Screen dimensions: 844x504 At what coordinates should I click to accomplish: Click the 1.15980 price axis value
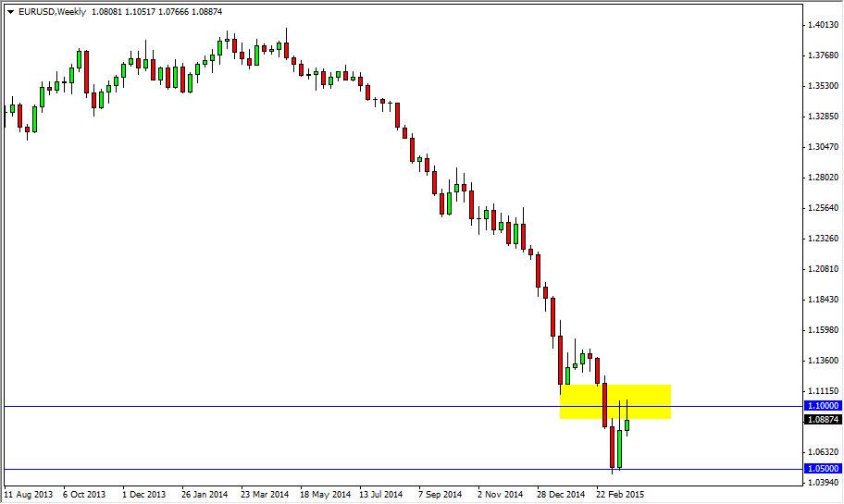[824, 330]
